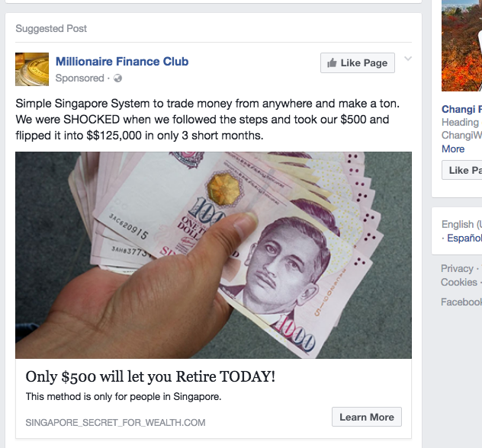Open the Cookies footer link
The image size is (482, 448).
[459, 282]
